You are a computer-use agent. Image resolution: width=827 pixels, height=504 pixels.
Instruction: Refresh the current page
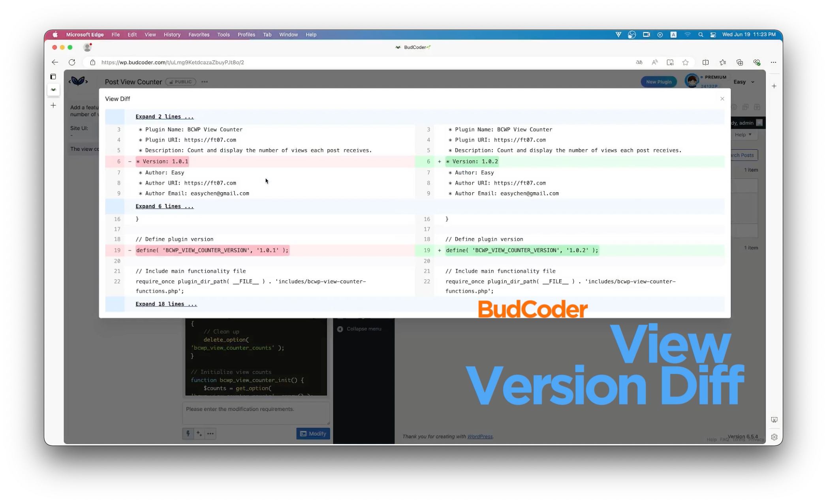(x=72, y=62)
